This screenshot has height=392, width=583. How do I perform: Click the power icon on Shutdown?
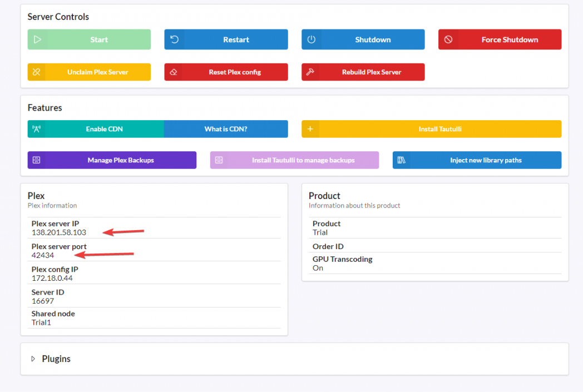click(311, 39)
